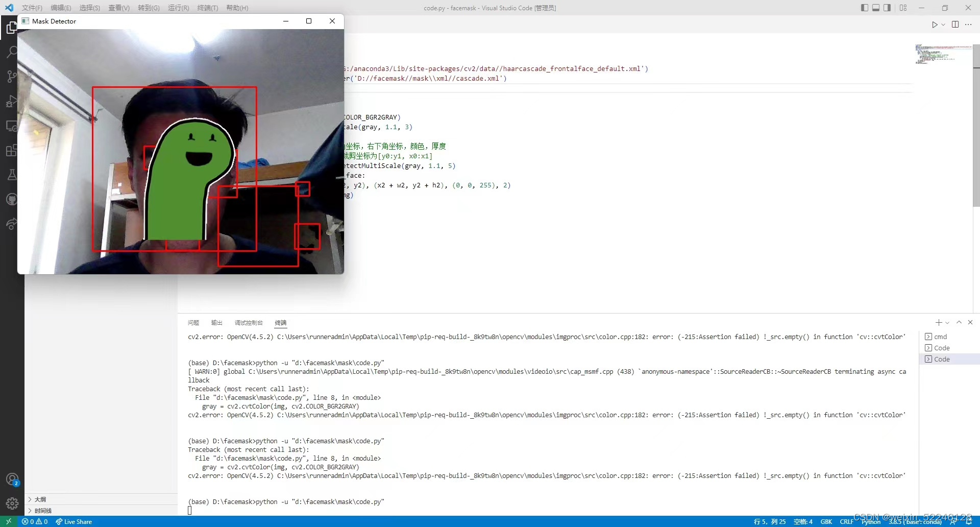
Task: Open the Search view in activity bar
Action: point(12,52)
